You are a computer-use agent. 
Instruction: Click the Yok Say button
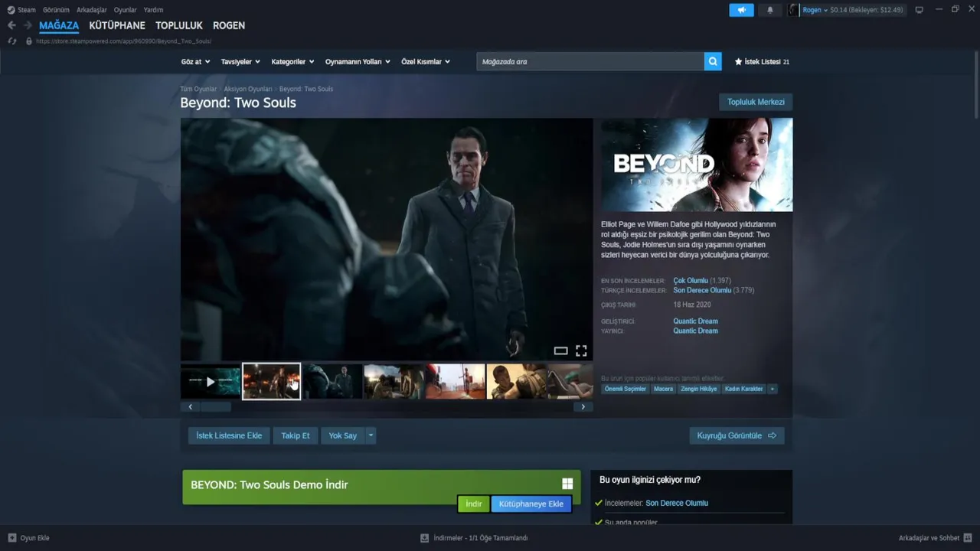click(x=343, y=435)
